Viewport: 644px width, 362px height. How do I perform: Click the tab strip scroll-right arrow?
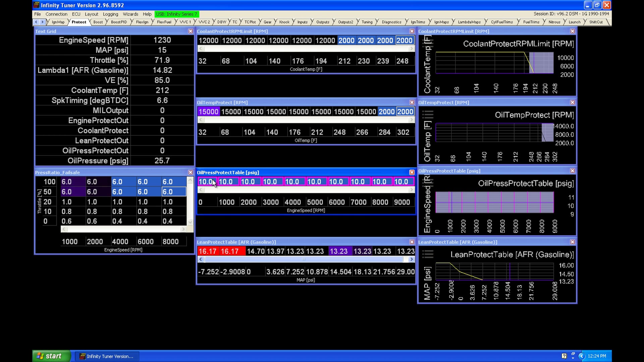43,22
